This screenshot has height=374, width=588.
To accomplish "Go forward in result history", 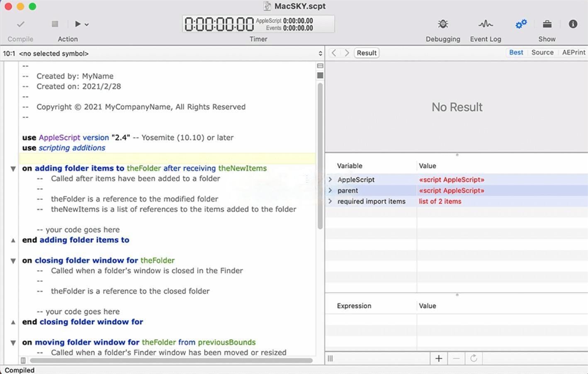I will pyautogui.click(x=347, y=53).
